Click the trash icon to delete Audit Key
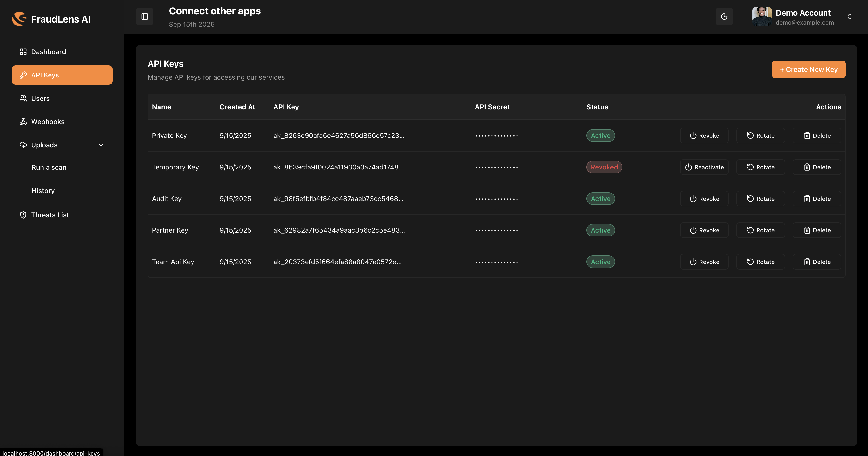 [x=807, y=199]
